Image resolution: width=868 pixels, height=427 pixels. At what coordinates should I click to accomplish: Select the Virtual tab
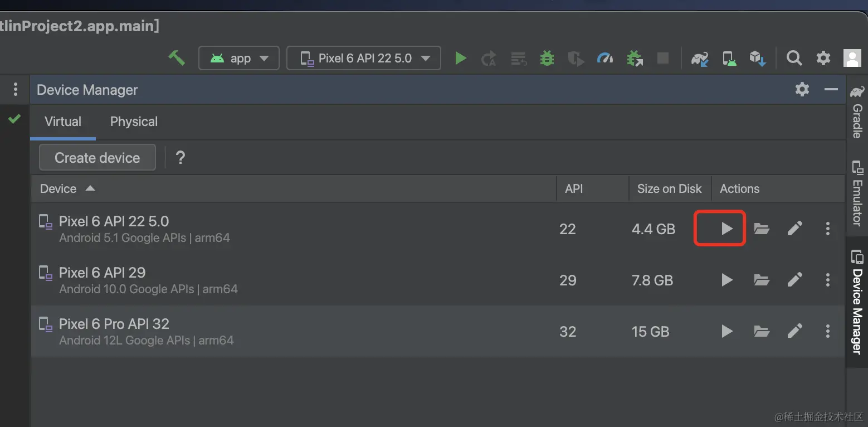63,122
